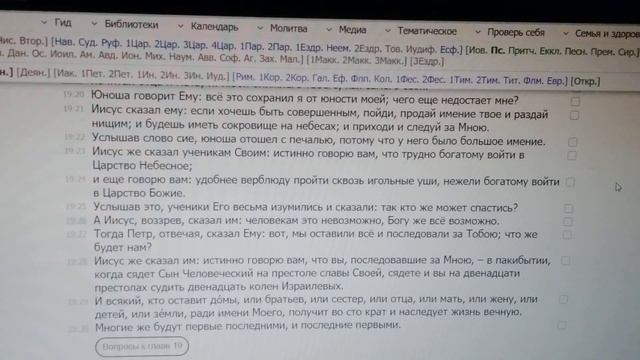Tick checkbox for verse Тогда Петр, отвечая

567,235
